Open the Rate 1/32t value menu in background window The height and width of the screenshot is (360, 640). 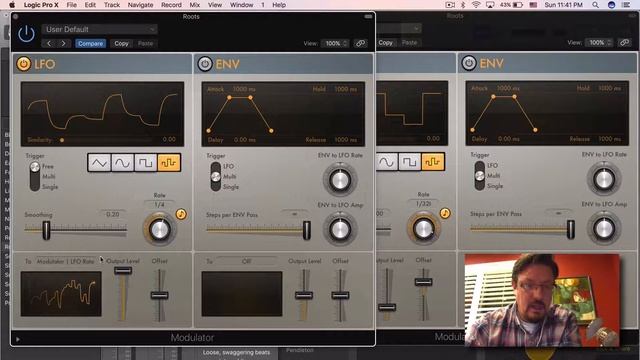(x=423, y=203)
